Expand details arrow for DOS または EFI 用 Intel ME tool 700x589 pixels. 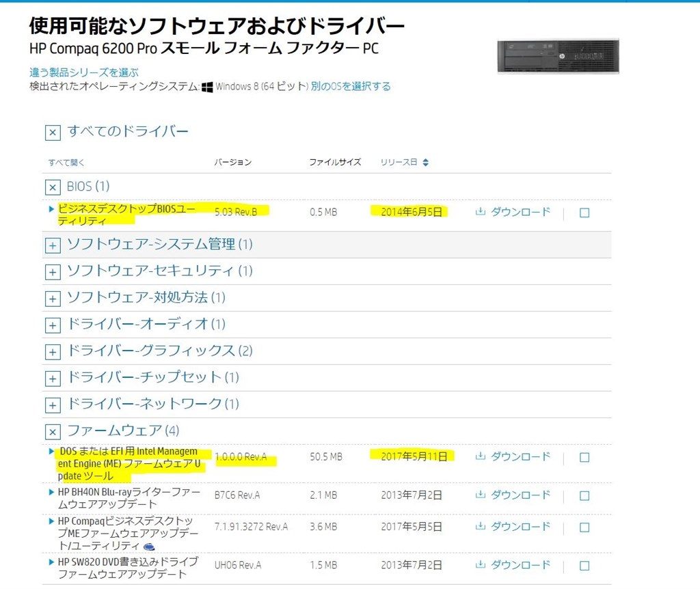coord(51,451)
